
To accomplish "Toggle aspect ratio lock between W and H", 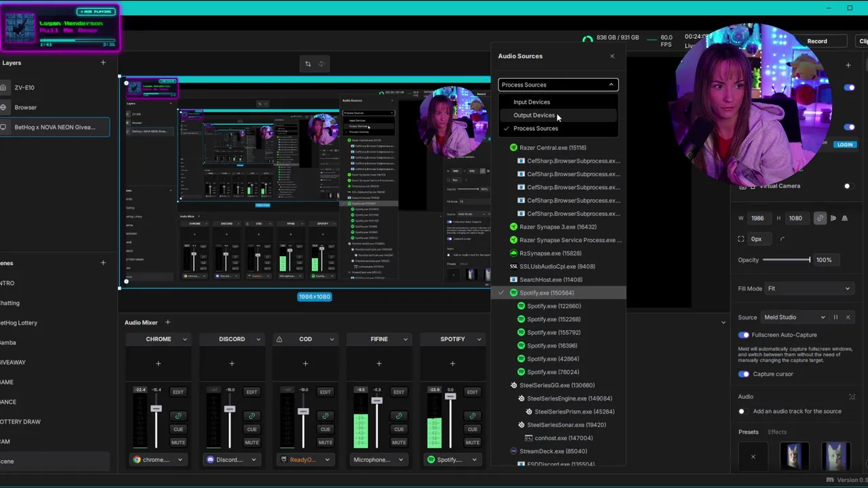I will click(820, 218).
